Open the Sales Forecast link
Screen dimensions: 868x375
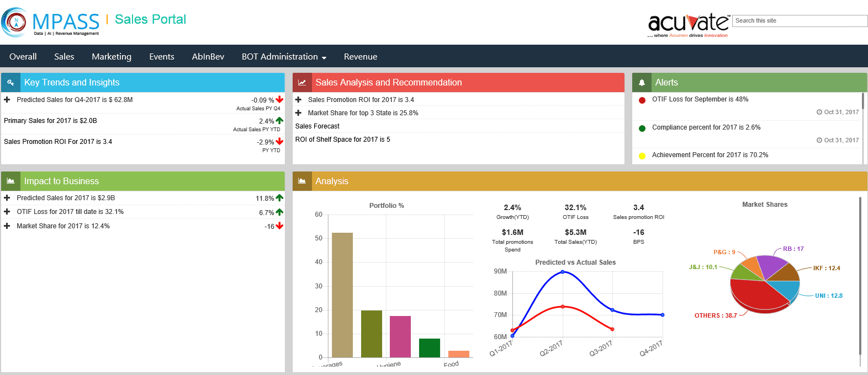pos(317,126)
